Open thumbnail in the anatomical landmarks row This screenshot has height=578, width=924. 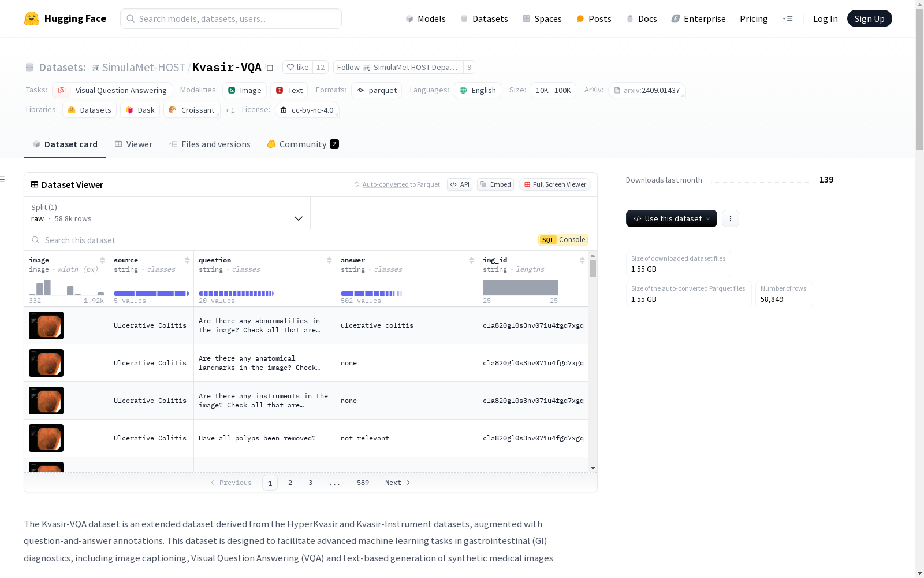[46, 363]
